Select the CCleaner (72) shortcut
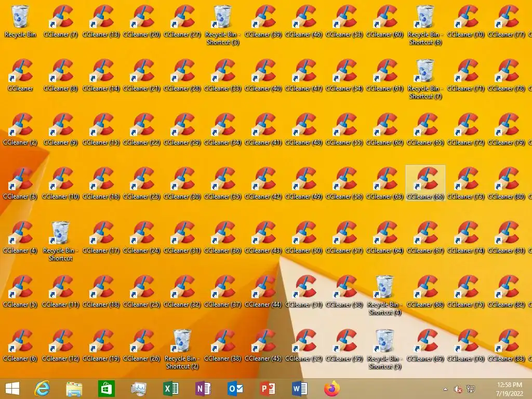 (x=466, y=129)
